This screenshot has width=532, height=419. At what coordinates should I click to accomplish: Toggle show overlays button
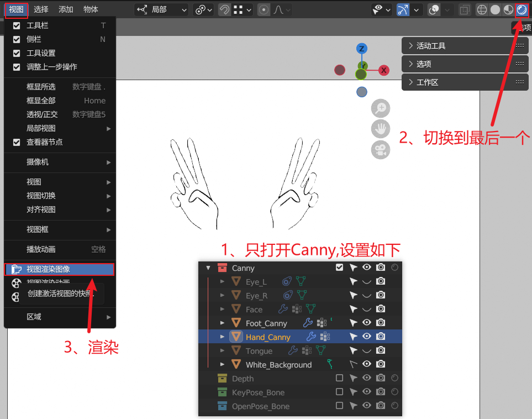pos(434,10)
